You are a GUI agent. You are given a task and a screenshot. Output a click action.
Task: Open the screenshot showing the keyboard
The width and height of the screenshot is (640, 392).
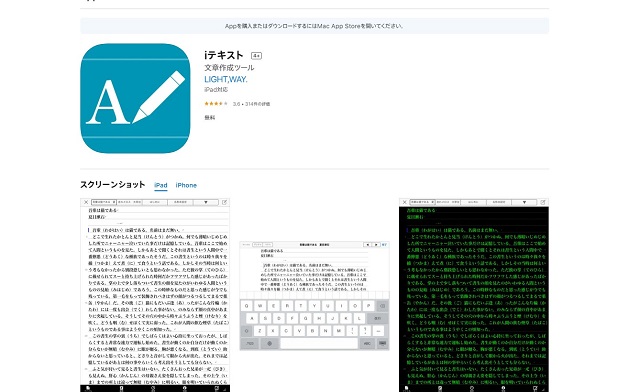click(314, 296)
